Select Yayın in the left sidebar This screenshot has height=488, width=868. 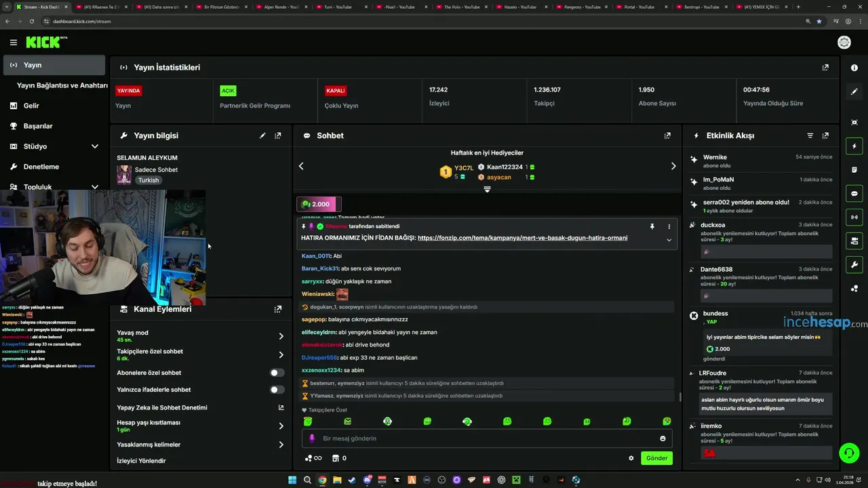pyautogui.click(x=54, y=65)
